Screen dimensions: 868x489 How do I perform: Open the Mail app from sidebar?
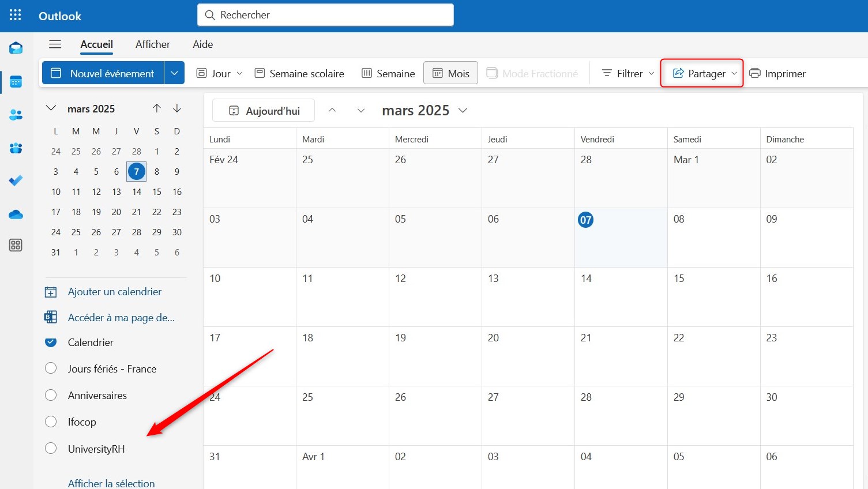coord(16,48)
